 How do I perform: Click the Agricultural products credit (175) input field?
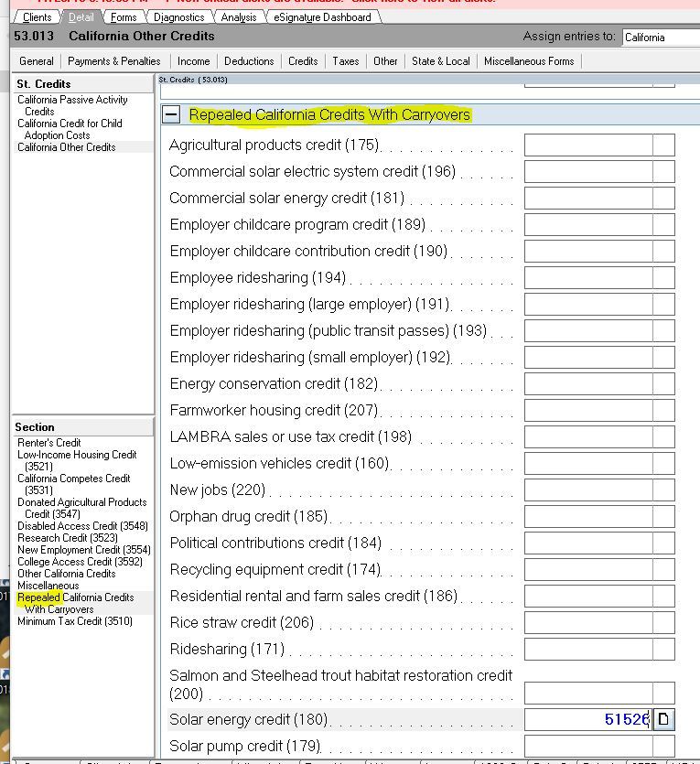coord(587,145)
